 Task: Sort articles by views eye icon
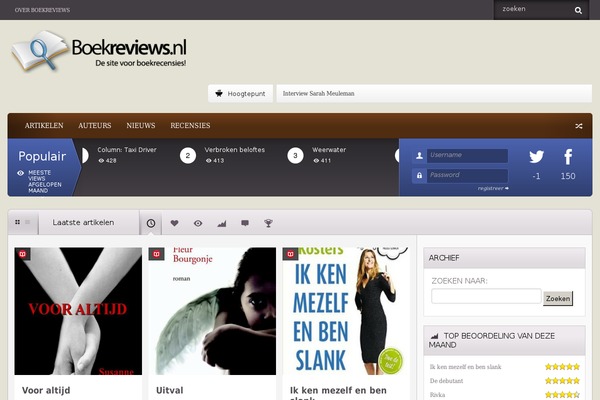tap(198, 223)
